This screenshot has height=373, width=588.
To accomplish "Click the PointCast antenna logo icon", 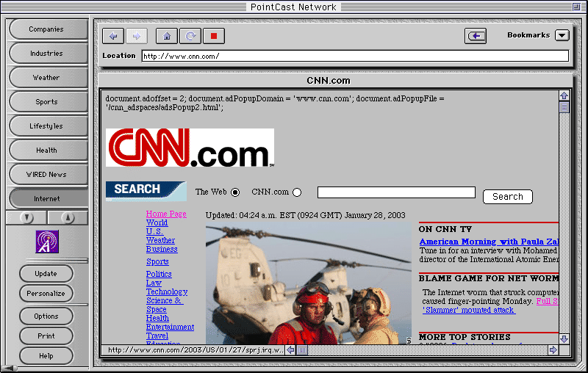I will click(x=47, y=242).
